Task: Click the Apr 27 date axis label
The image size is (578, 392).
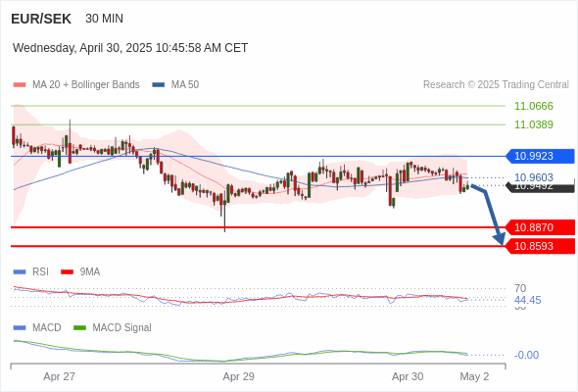Action: coord(60,377)
